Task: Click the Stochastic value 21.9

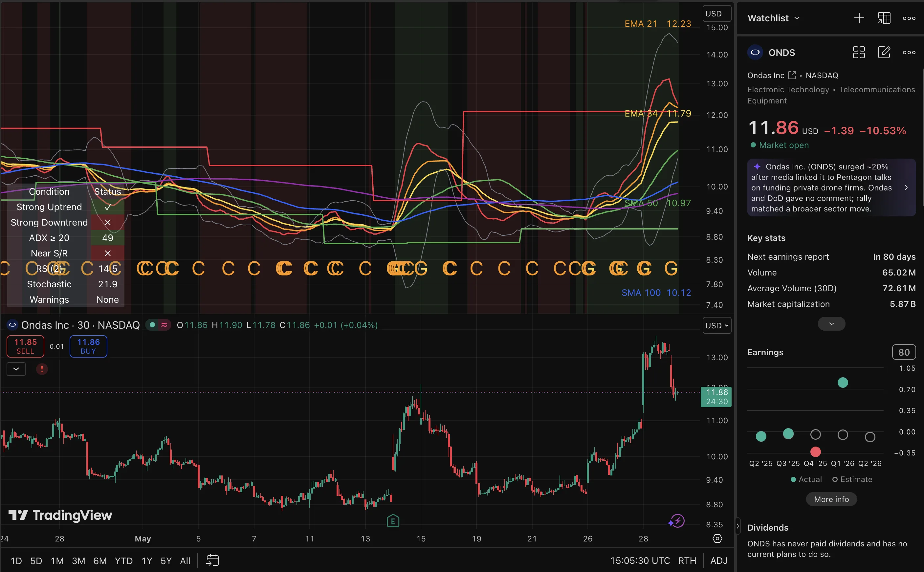Action: 108,284
